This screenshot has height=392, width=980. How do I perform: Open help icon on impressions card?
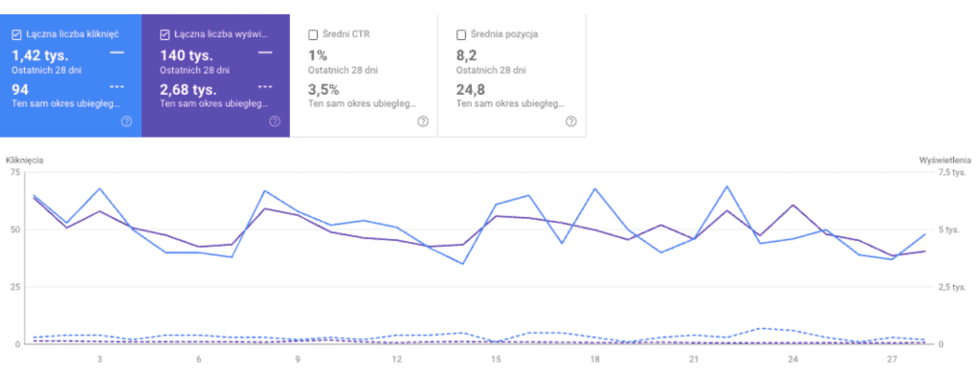pyautogui.click(x=275, y=121)
